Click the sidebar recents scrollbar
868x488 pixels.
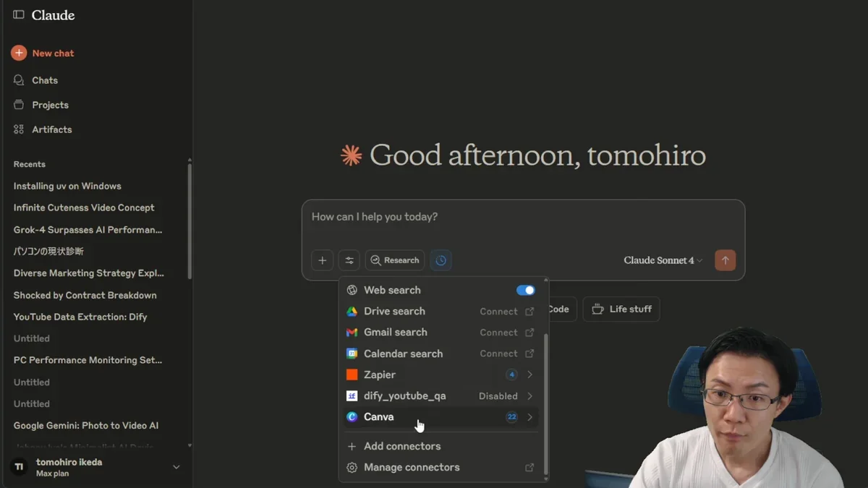click(x=190, y=221)
